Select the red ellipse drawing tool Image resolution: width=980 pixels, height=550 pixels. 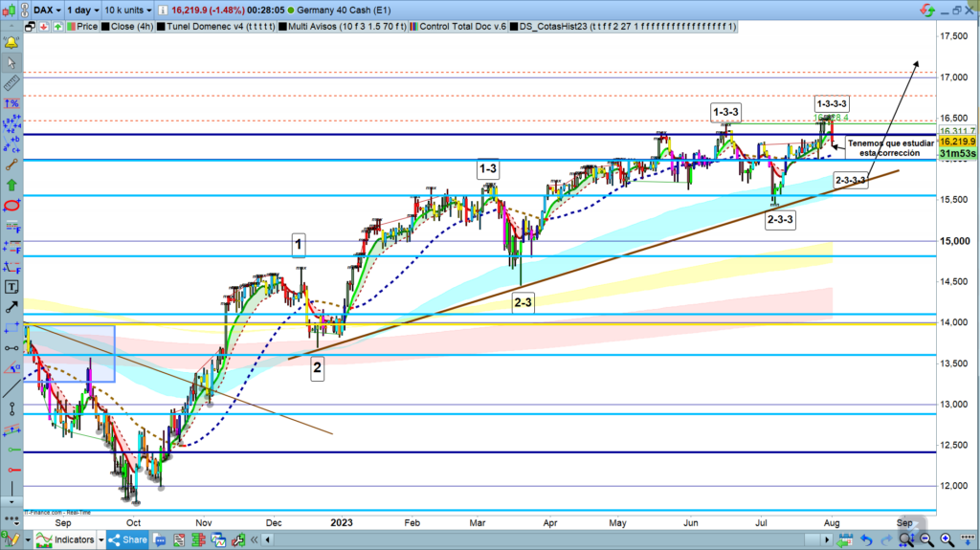(11, 205)
